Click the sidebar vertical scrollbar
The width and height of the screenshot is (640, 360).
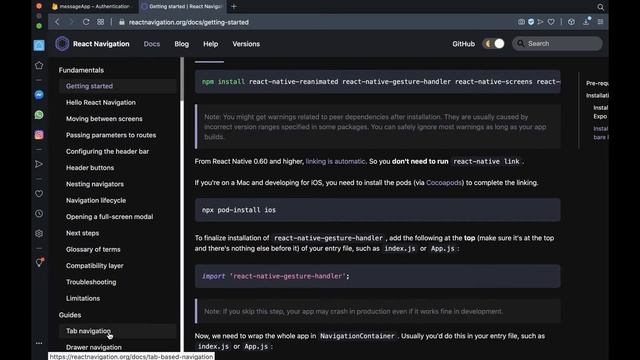click(x=182, y=80)
